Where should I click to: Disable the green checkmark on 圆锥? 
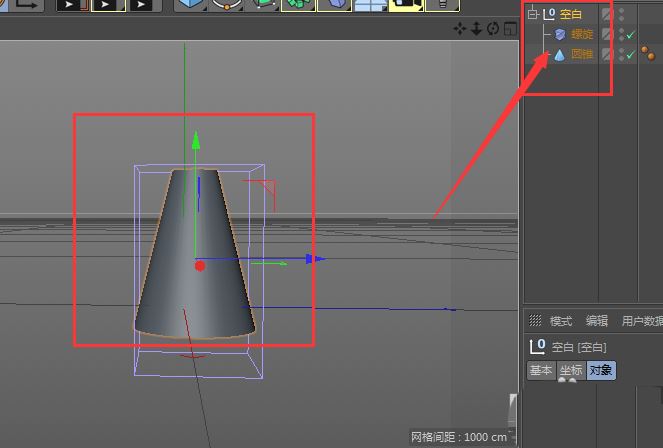click(x=631, y=55)
